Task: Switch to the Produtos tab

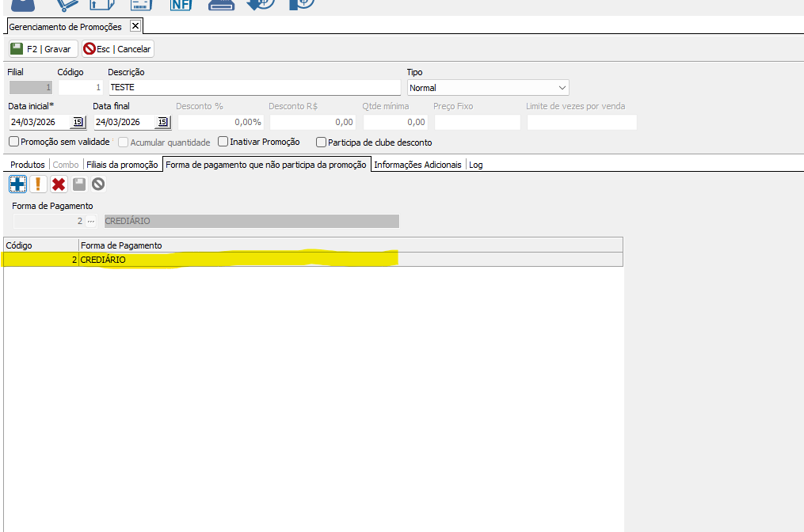Action: [27, 165]
